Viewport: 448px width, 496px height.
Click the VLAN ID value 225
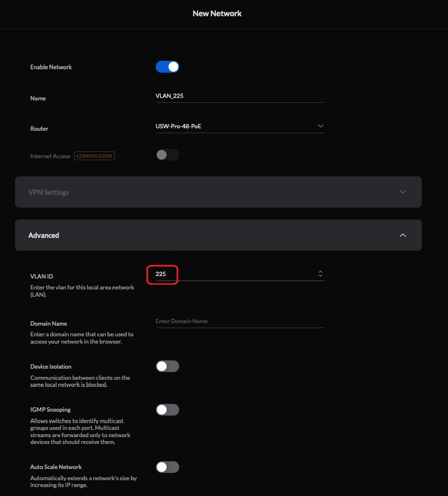(161, 274)
